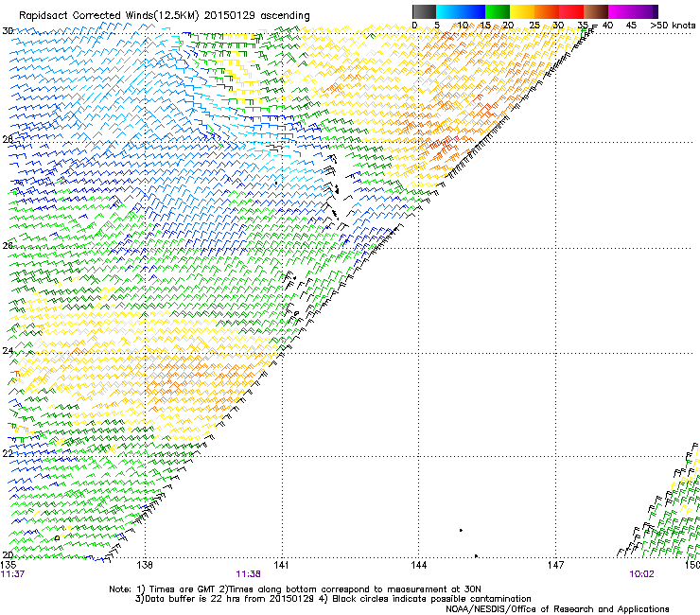
Task: Click the latitude label '24'
Action: point(8,351)
